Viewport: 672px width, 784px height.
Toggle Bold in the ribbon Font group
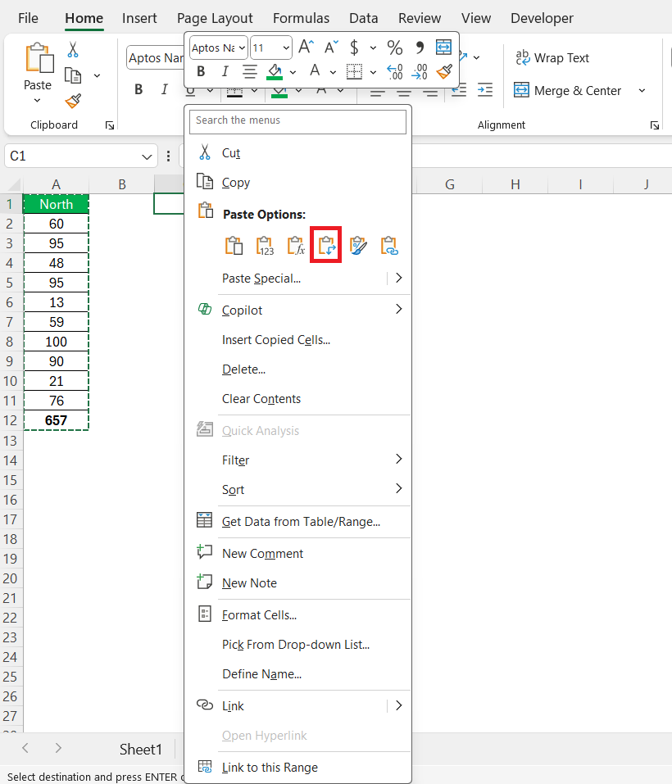[x=138, y=89]
